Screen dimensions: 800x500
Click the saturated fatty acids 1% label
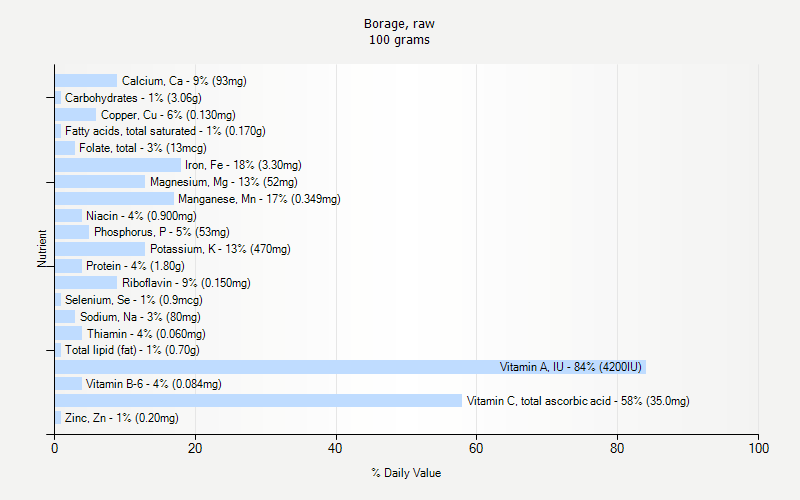point(165,131)
